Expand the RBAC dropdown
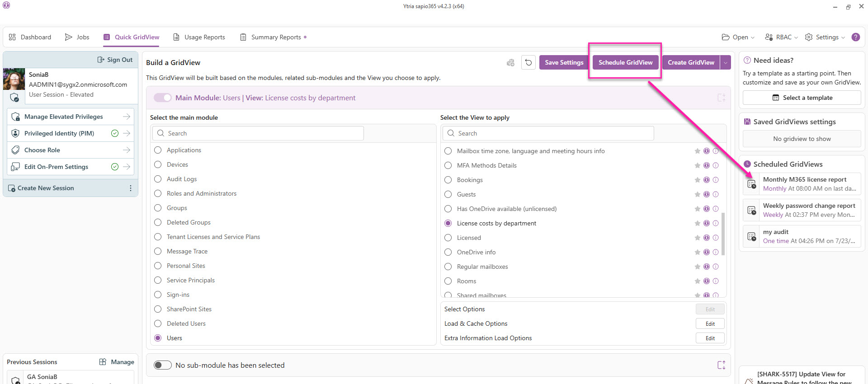This screenshot has height=384, width=868. [781, 37]
